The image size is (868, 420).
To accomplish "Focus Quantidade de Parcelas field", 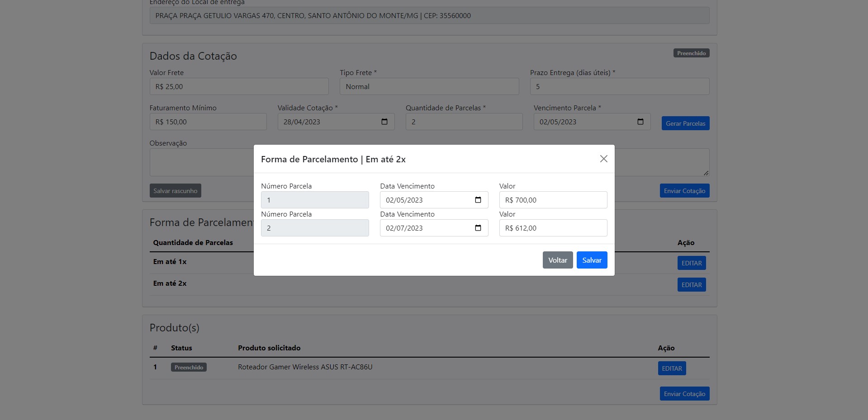I will [x=464, y=122].
